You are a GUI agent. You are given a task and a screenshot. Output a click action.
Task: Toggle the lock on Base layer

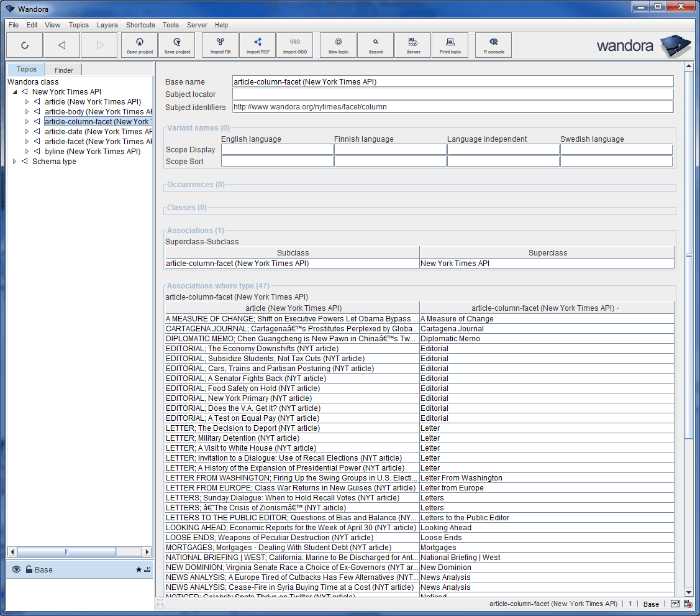point(29,569)
